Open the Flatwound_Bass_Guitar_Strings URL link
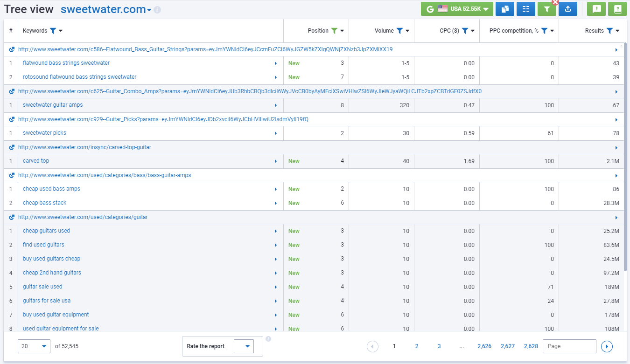The width and height of the screenshot is (630, 364). (x=205, y=49)
